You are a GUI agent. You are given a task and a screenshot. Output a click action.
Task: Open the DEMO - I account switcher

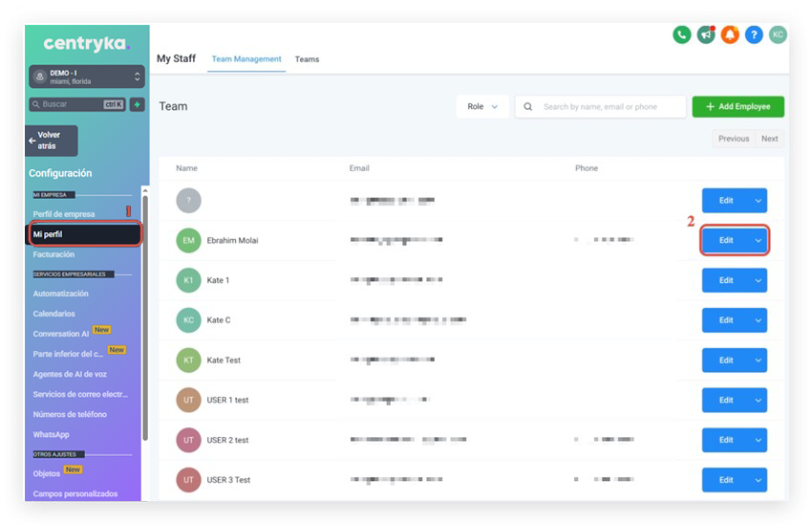(x=86, y=76)
